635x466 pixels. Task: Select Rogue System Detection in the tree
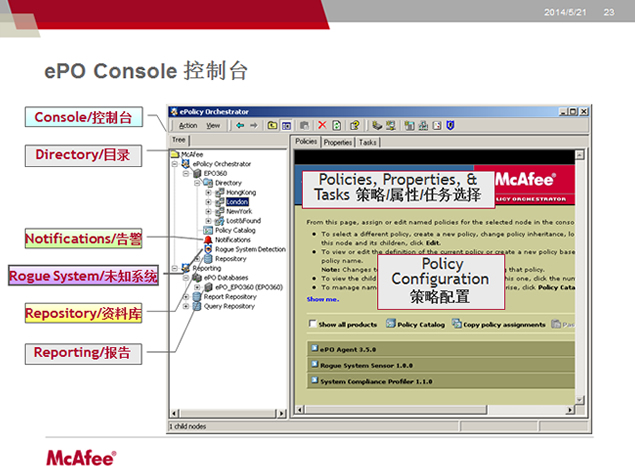coord(250,249)
